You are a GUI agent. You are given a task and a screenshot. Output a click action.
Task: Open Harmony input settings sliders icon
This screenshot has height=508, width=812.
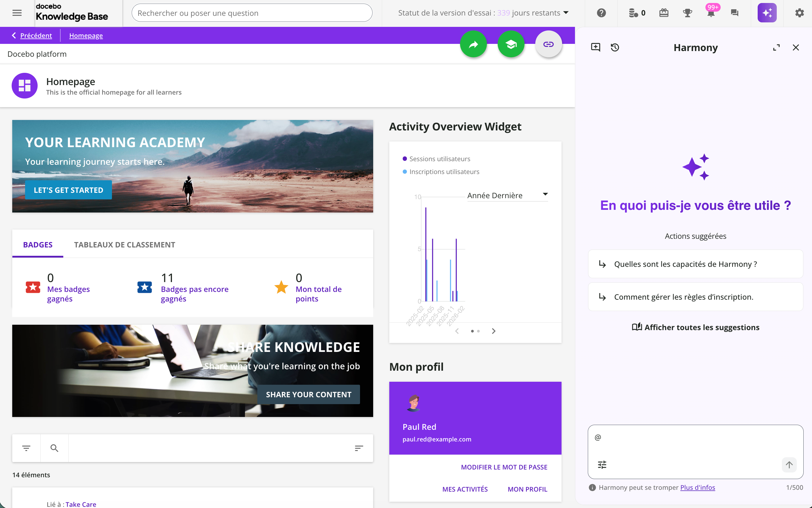pos(602,465)
